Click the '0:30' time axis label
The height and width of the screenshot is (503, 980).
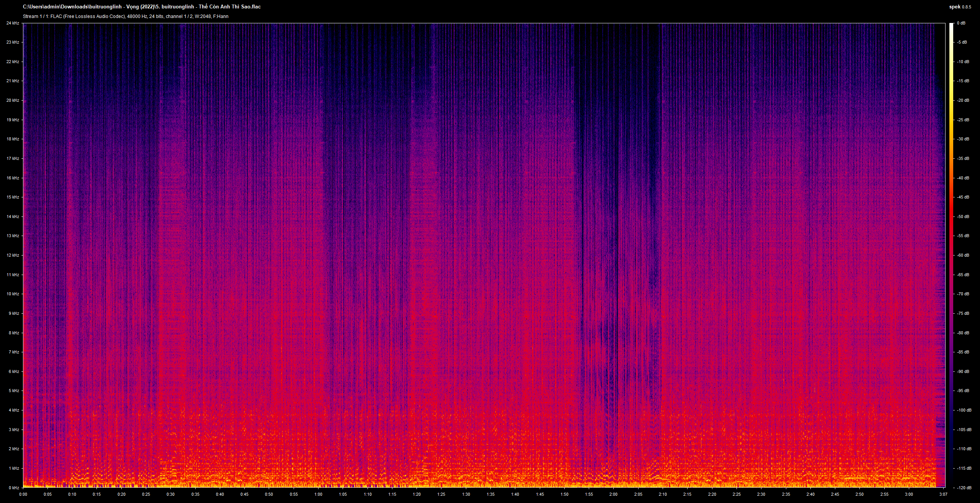(170, 494)
